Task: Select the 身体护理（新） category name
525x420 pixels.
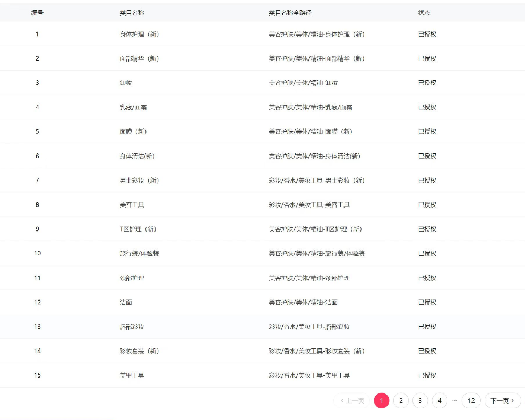Action: point(139,34)
